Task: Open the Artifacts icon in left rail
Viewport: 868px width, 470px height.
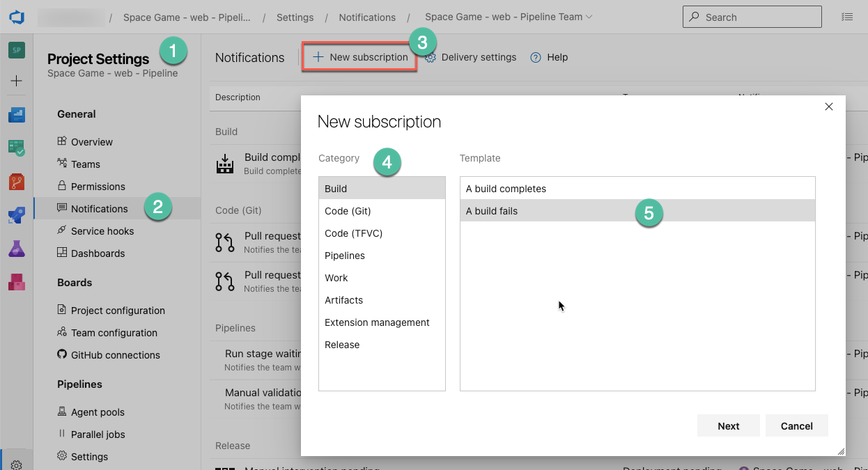Action: [x=17, y=282]
